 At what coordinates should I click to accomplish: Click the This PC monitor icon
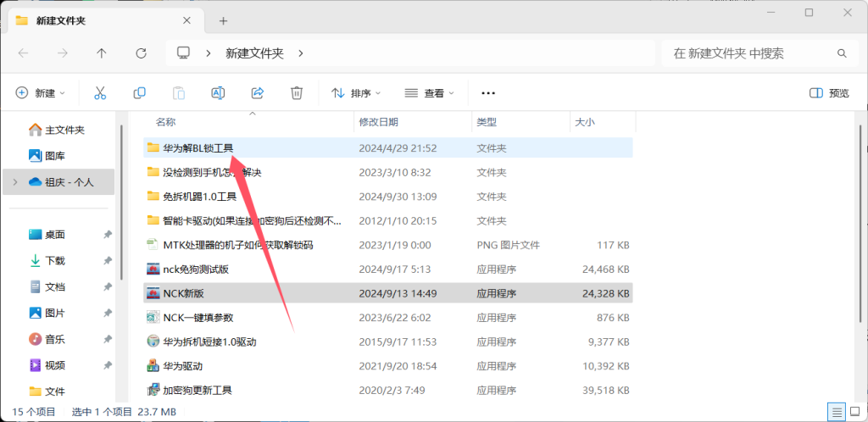183,53
